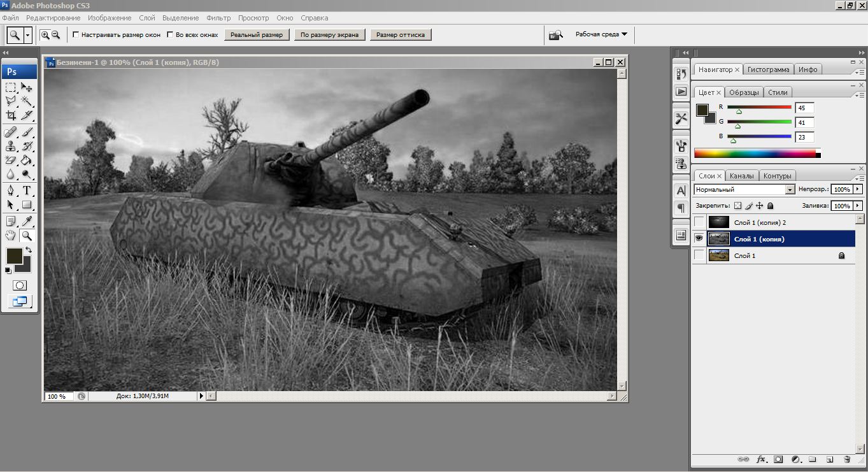
Task: Select the Rectangle shape tool
Action: tap(27, 205)
